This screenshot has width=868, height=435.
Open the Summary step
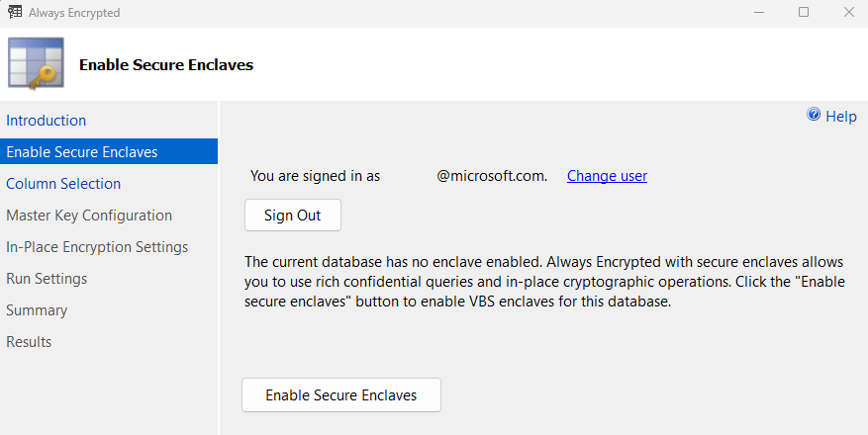(37, 310)
